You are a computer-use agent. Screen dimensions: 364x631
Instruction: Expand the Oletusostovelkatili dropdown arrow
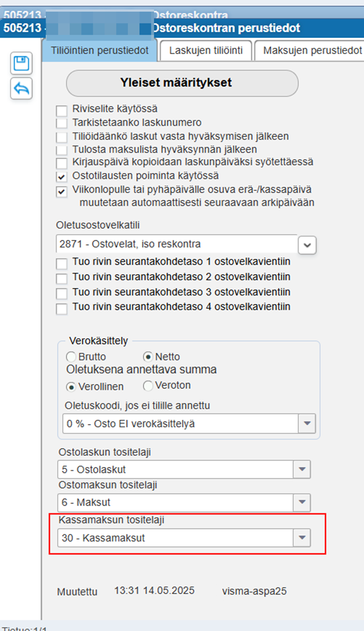click(x=307, y=245)
